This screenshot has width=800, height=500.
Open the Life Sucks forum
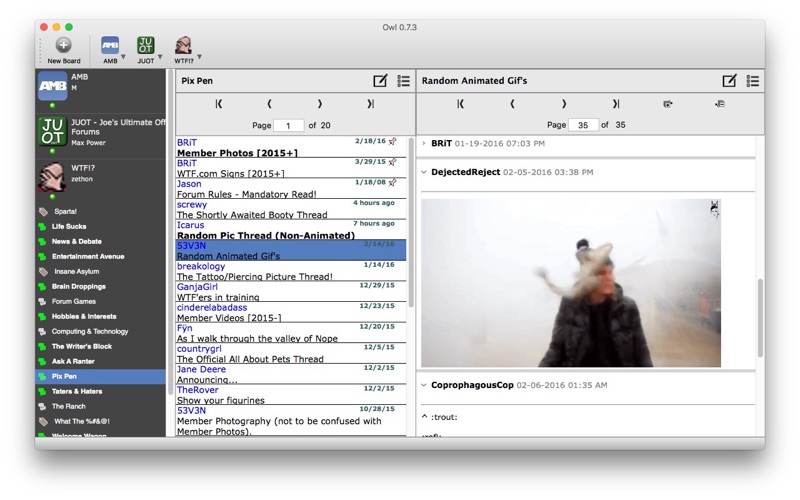pos(69,226)
